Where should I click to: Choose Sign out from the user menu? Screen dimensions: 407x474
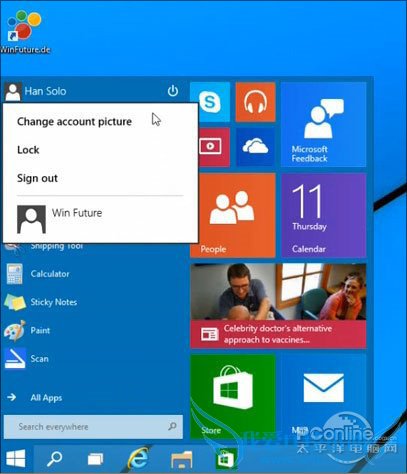37,178
